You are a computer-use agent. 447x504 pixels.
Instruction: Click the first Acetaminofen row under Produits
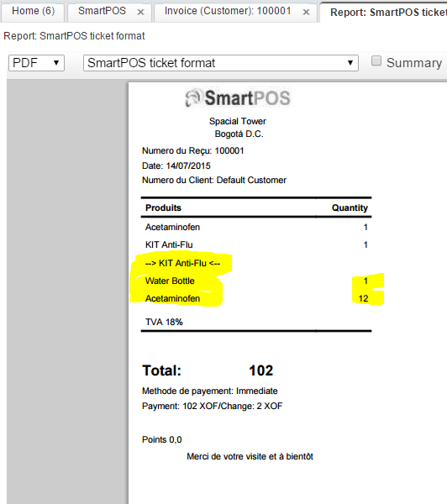click(x=256, y=228)
